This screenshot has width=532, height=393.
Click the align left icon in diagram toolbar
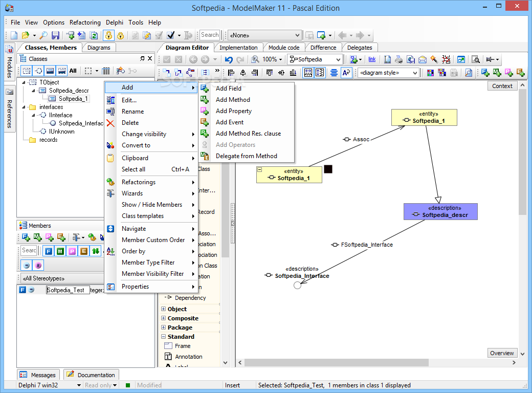[231, 72]
